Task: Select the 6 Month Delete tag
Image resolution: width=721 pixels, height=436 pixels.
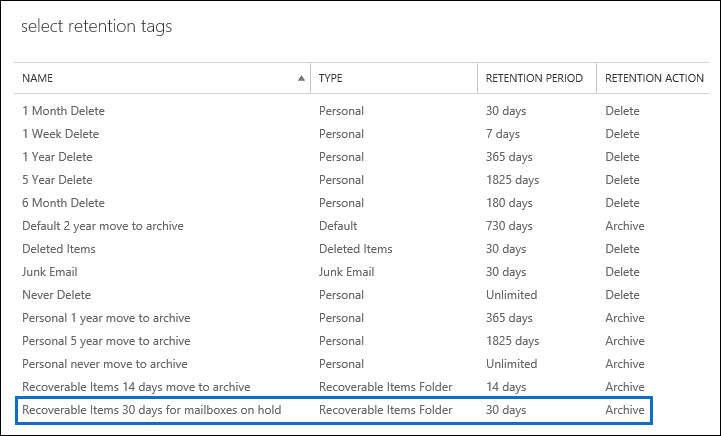Action: click(63, 203)
